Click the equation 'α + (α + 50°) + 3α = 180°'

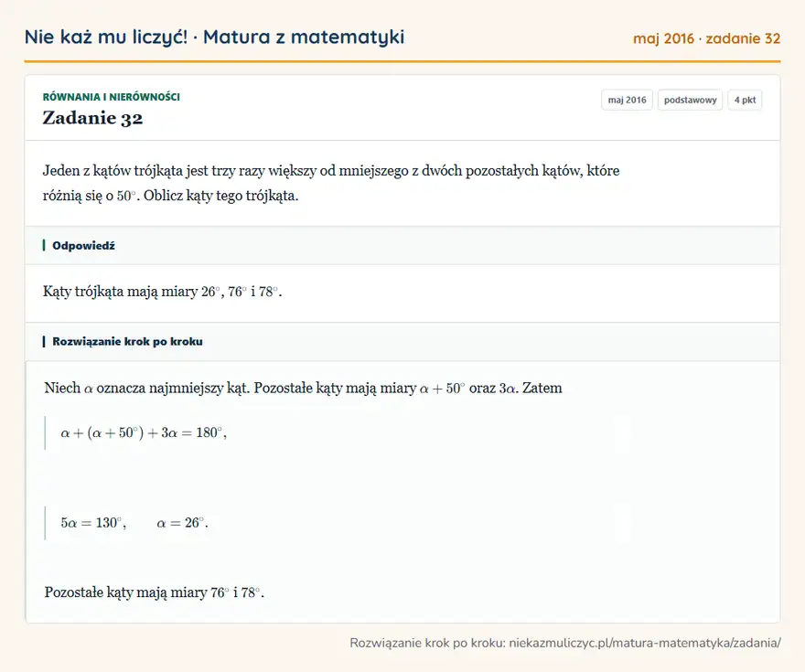(144, 433)
